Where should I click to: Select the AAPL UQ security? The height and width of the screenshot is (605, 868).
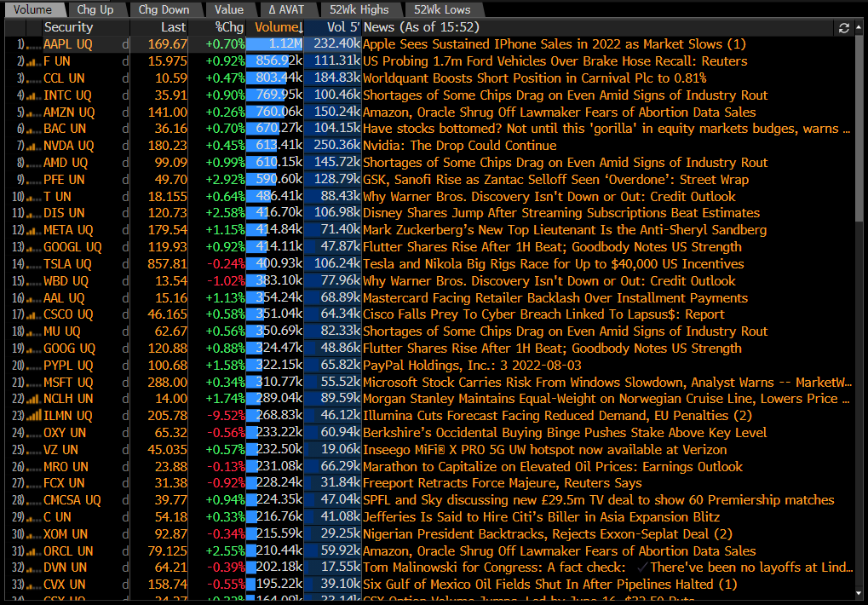68,44
